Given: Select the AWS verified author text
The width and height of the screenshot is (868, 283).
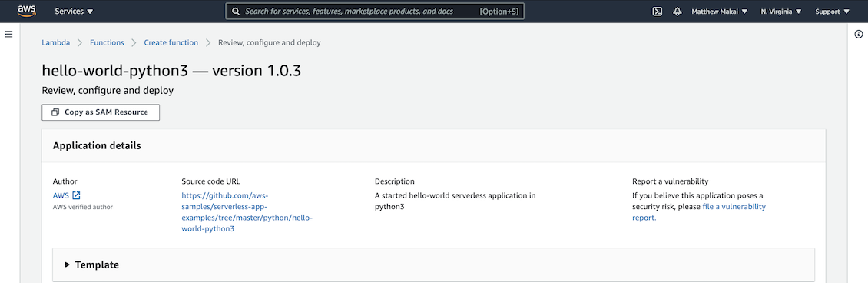Looking at the screenshot, I should (82, 207).
